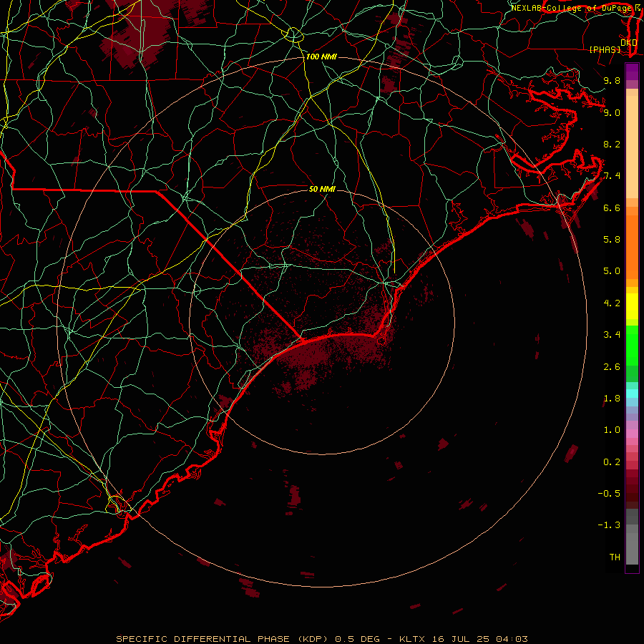Click the 2.6 legend value
Image resolution: width=644 pixels, height=644 pixels.
tap(612, 367)
